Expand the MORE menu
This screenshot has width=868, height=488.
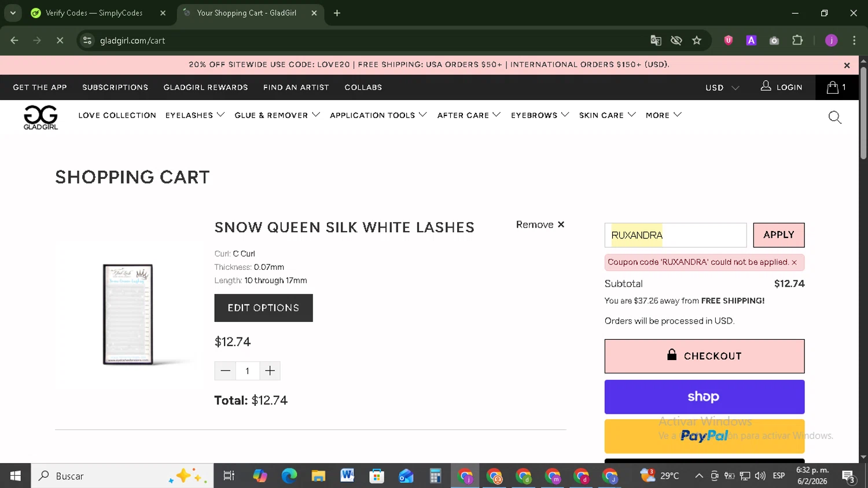[663, 115]
